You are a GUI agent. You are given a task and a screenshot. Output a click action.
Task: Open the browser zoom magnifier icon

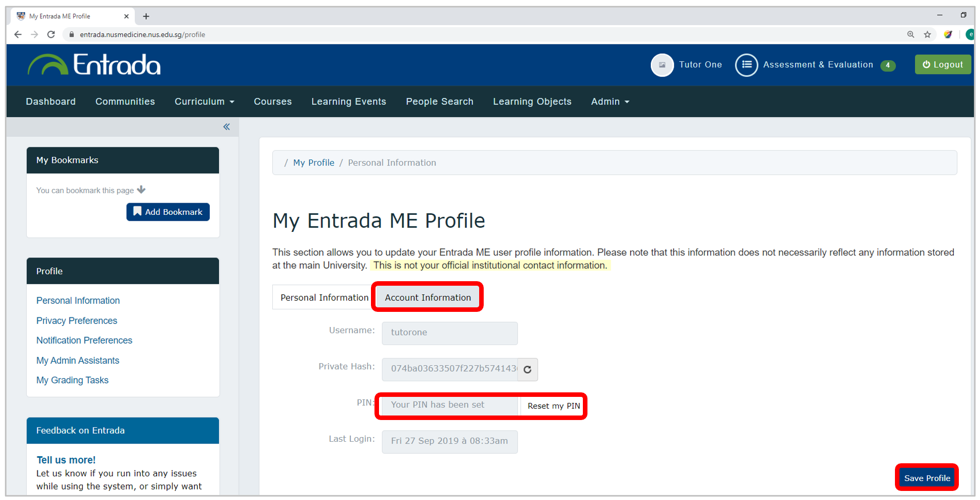[911, 35]
